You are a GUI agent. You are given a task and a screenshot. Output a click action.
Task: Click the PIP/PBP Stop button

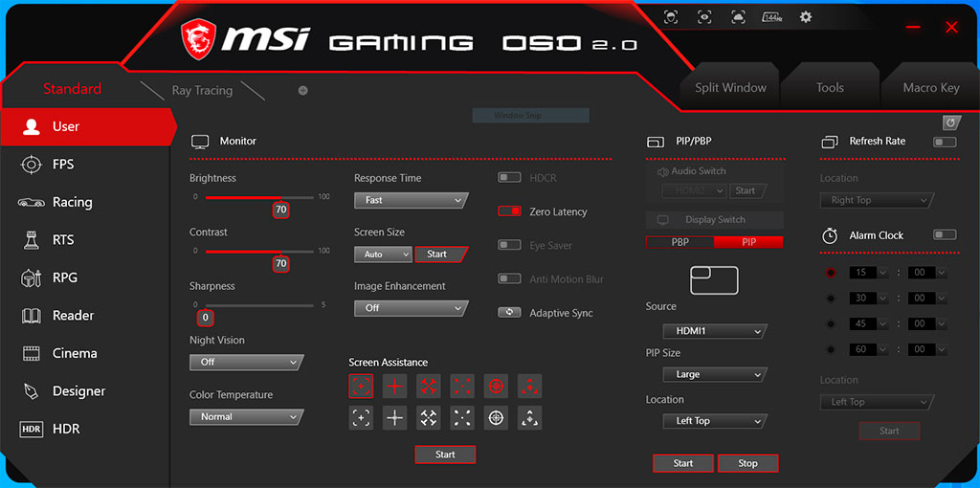click(747, 463)
